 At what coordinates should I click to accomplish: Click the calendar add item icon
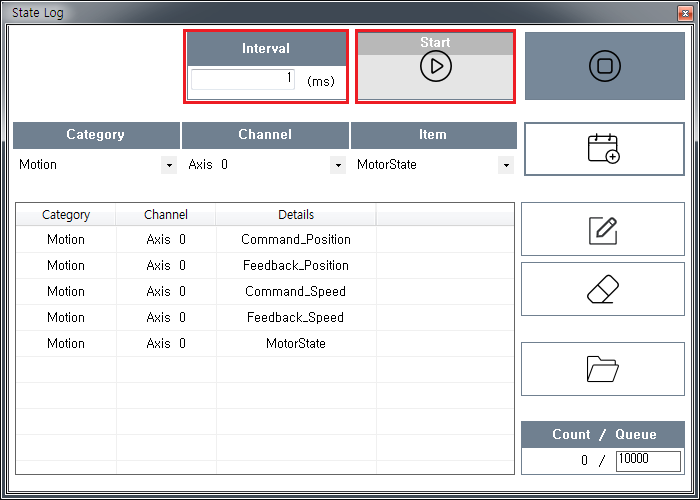coord(604,149)
